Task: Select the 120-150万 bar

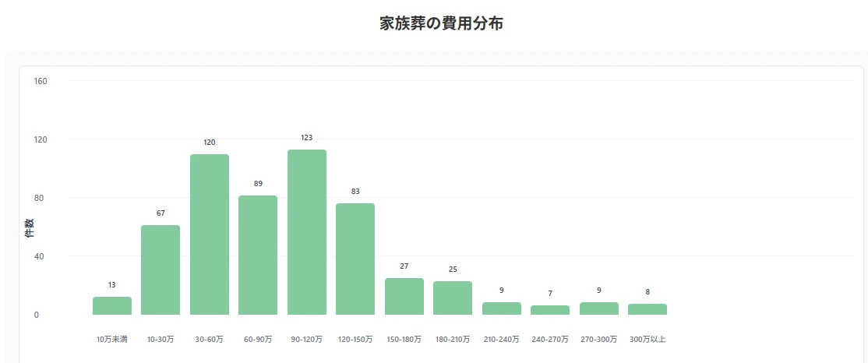Action: pos(355,259)
